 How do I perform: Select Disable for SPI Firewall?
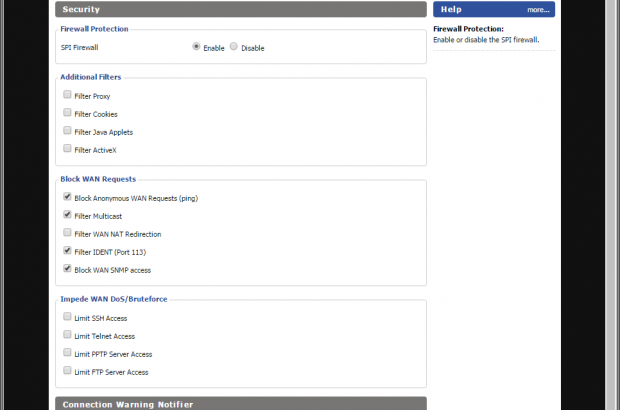(x=234, y=46)
